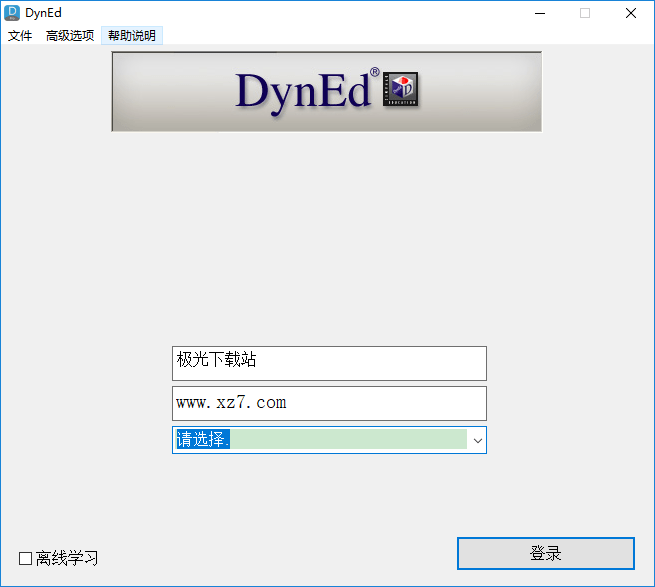Viewport: 655px width, 587px height.
Task: Close the DynEd window
Action: click(631, 13)
